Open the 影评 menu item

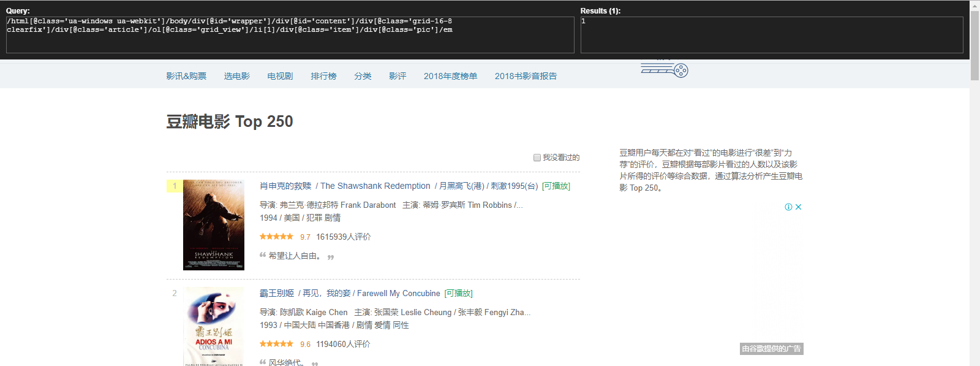[398, 76]
